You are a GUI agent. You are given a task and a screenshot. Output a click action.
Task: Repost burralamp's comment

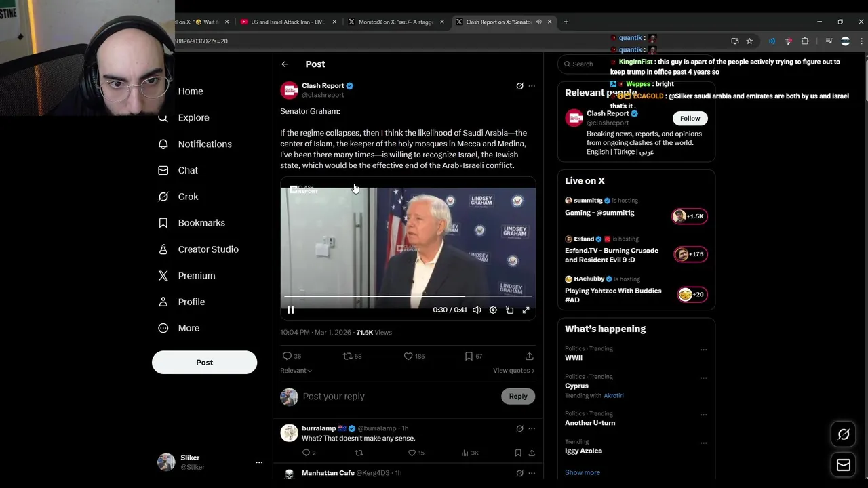click(359, 453)
